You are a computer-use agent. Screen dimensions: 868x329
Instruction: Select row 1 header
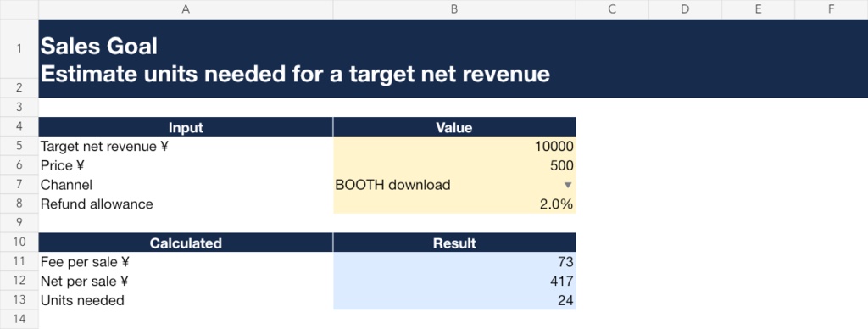click(x=19, y=48)
